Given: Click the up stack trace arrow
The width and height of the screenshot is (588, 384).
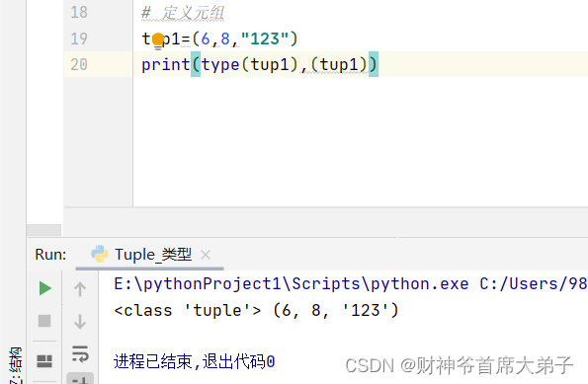Looking at the screenshot, I should pos(80,289).
